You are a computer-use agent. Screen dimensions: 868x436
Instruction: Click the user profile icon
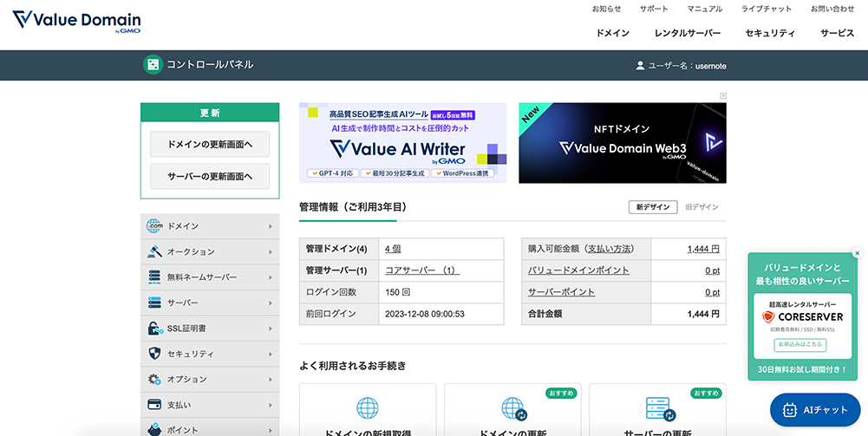640,66
